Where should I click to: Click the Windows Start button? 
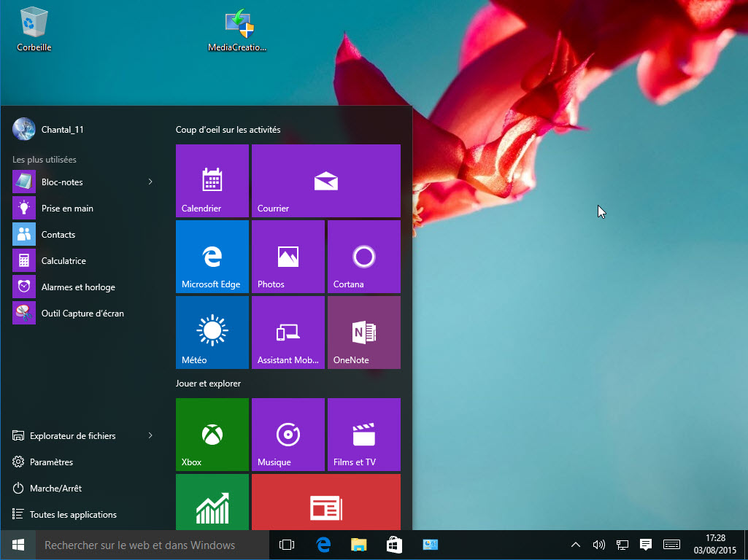tap(18, 545)
